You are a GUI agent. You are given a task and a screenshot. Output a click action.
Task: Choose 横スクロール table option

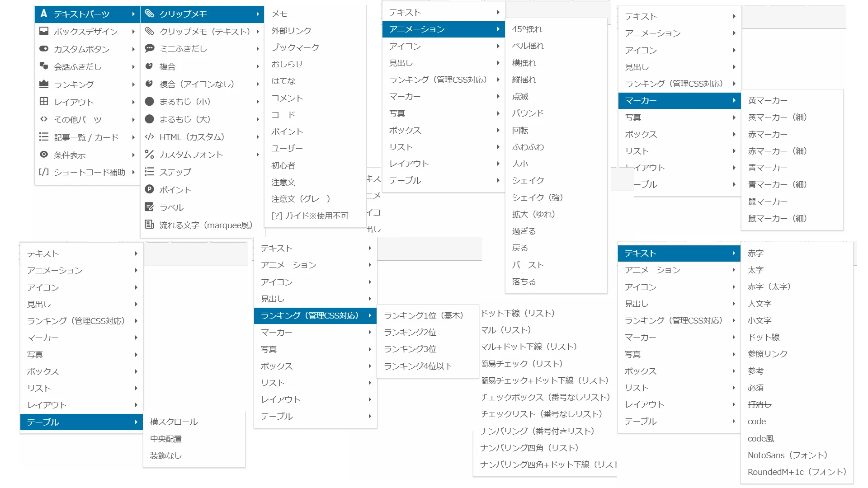pyautogui.click(x=174, y=422)
